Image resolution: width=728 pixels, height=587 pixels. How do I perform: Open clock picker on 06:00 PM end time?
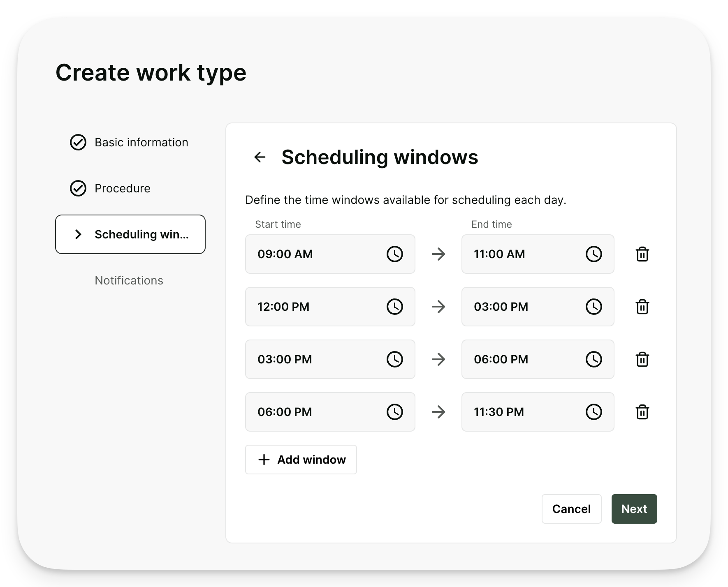click(594, 359)
